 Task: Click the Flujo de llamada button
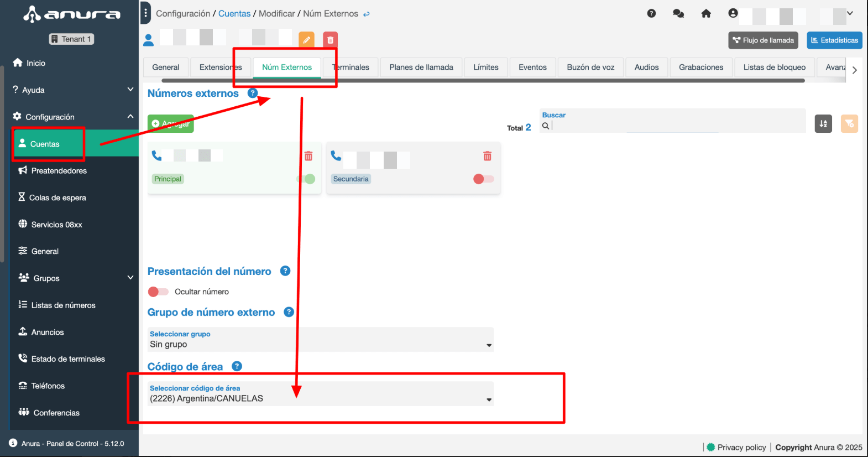(763, 40)
